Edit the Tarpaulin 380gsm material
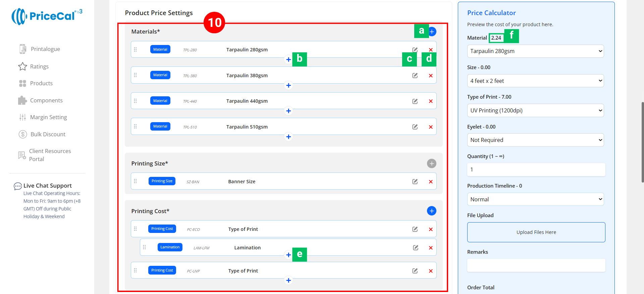The width and height of the screenshot is (644, 294). 415,76
